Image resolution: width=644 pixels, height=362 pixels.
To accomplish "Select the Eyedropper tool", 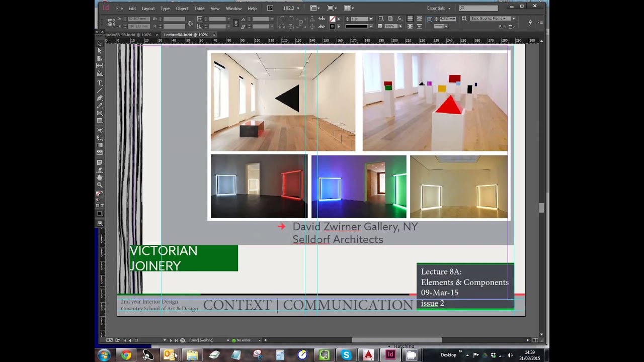I will [x=100, y=170].
